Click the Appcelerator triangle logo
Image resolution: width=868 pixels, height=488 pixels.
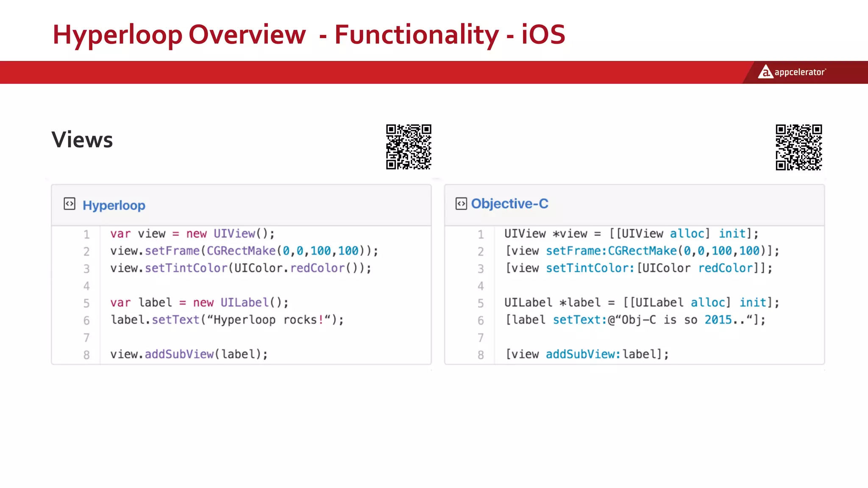point(765,72)
